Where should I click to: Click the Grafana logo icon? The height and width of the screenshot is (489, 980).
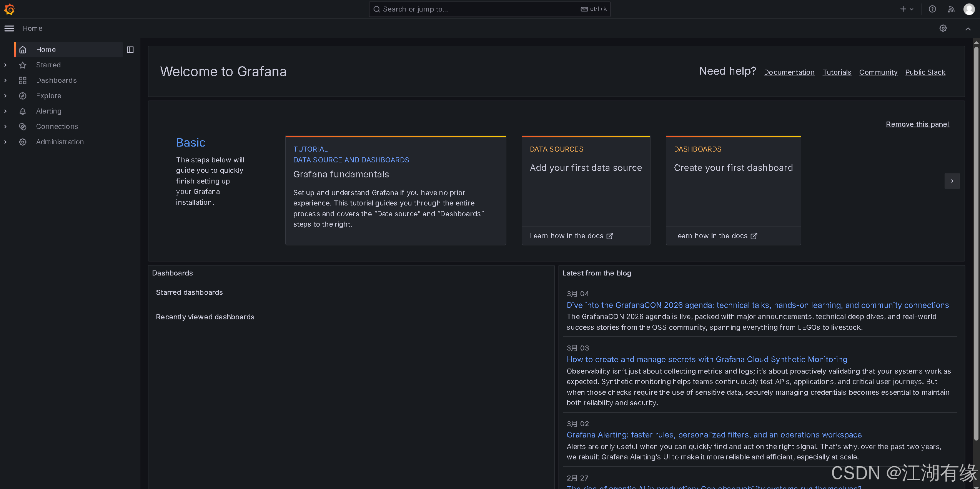[10, 9]
